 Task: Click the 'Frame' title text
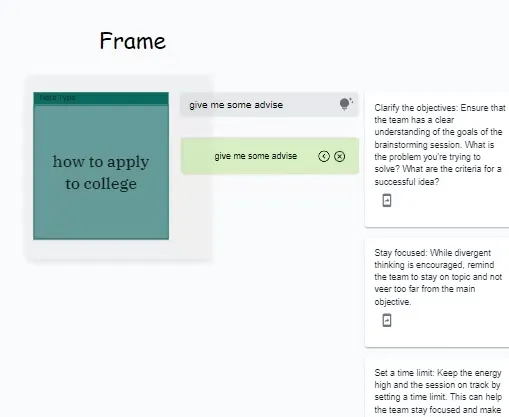[x=133, y=41]
